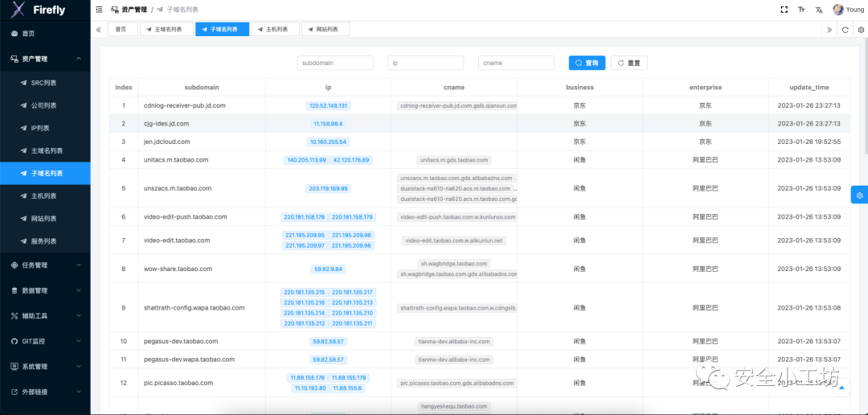Open the font size setting icon

[801, 10]
